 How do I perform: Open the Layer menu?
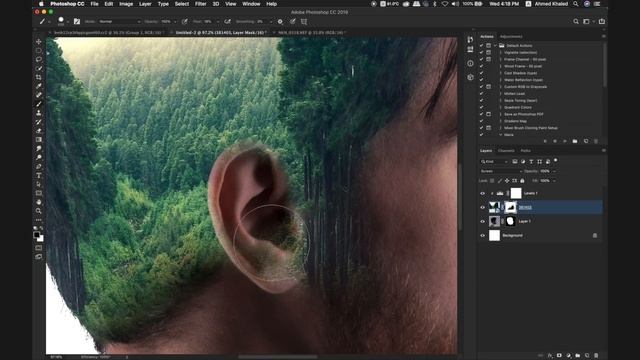tap(145, 4)
